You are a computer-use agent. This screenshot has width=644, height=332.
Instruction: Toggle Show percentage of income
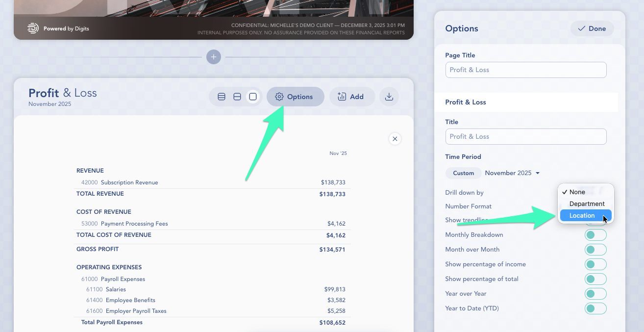point(595,264)
